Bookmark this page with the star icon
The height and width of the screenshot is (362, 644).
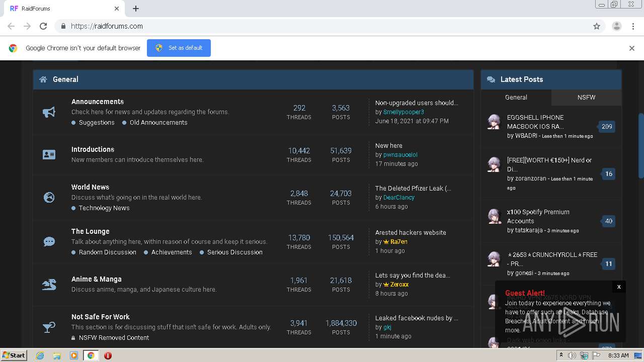click(597, 26)
